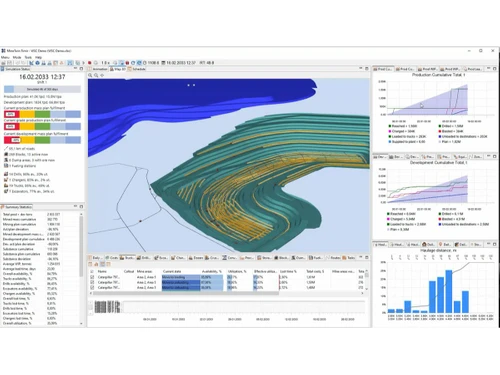Click the first small icon under the Daily tab
This screenshot has height=375, width=500.
pos(90,264)
